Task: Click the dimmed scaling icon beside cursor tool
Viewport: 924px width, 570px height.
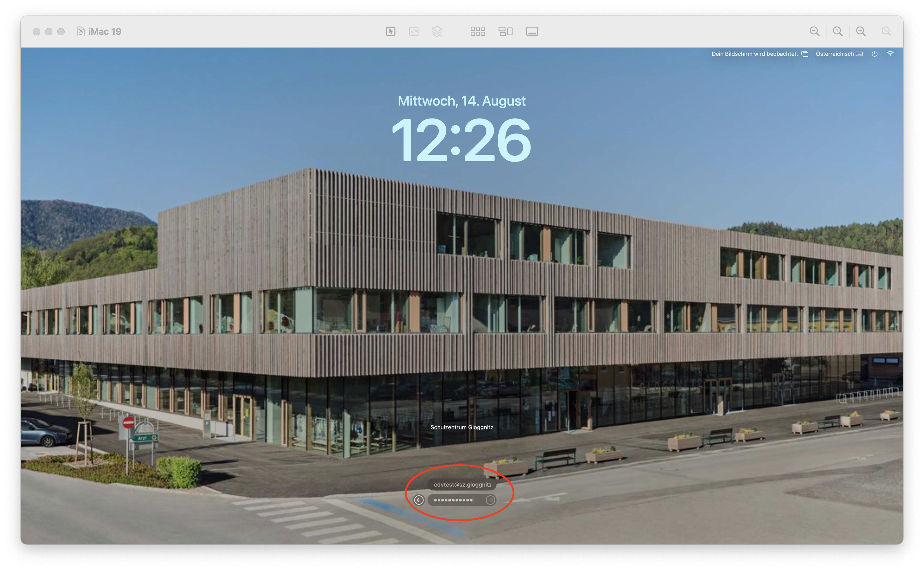Action: pyautogui.click(x=414, y=31)
